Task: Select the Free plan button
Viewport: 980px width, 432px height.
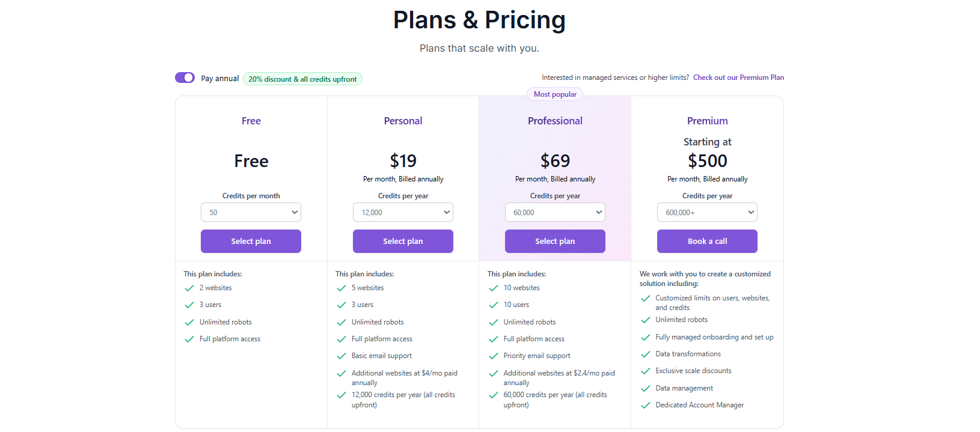Action: point(251,241)
